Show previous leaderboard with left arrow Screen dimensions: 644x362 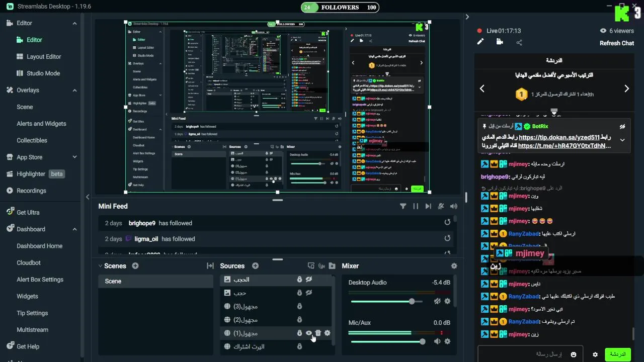tap(482, 88)
